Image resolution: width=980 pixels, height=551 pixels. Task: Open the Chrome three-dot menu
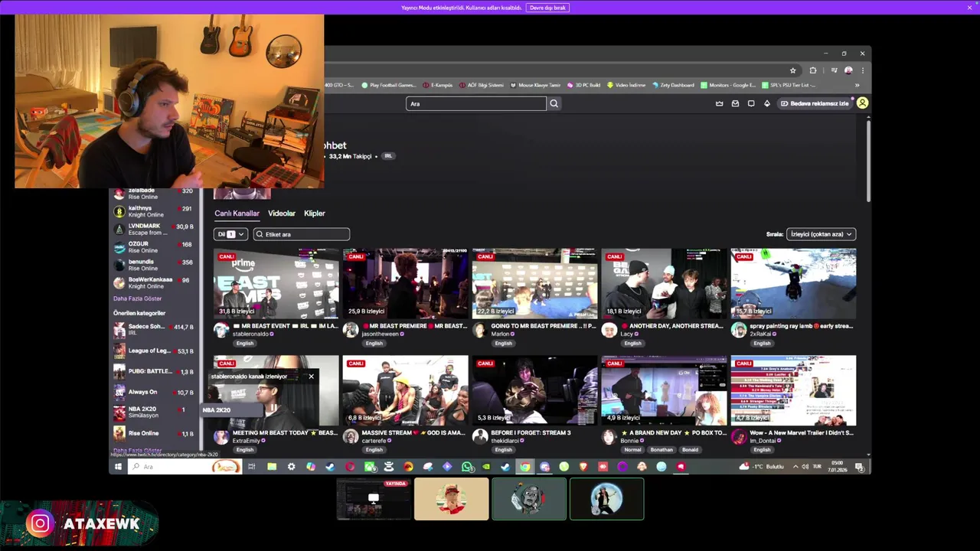pos(863,70)
